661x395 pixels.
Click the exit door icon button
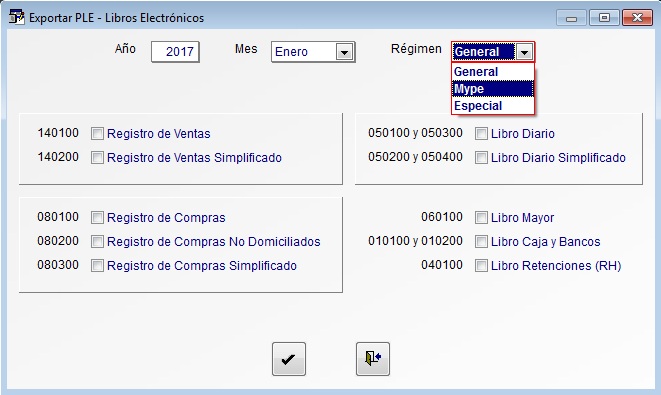[x=373, y=359]
